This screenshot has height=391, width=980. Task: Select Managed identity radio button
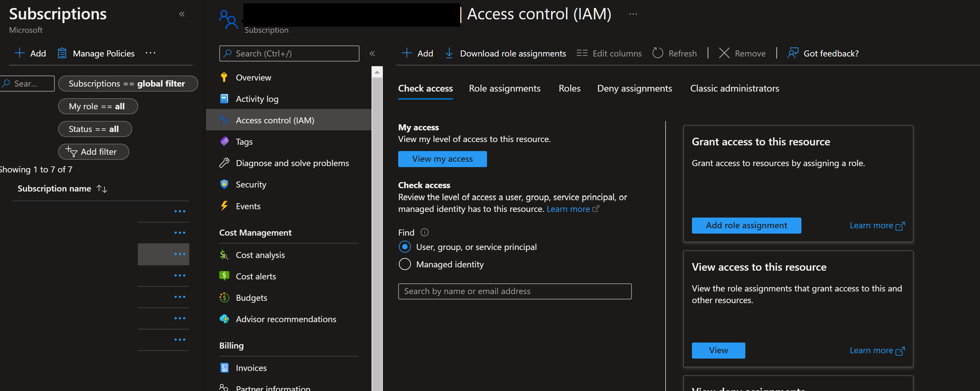click(404, 263)
